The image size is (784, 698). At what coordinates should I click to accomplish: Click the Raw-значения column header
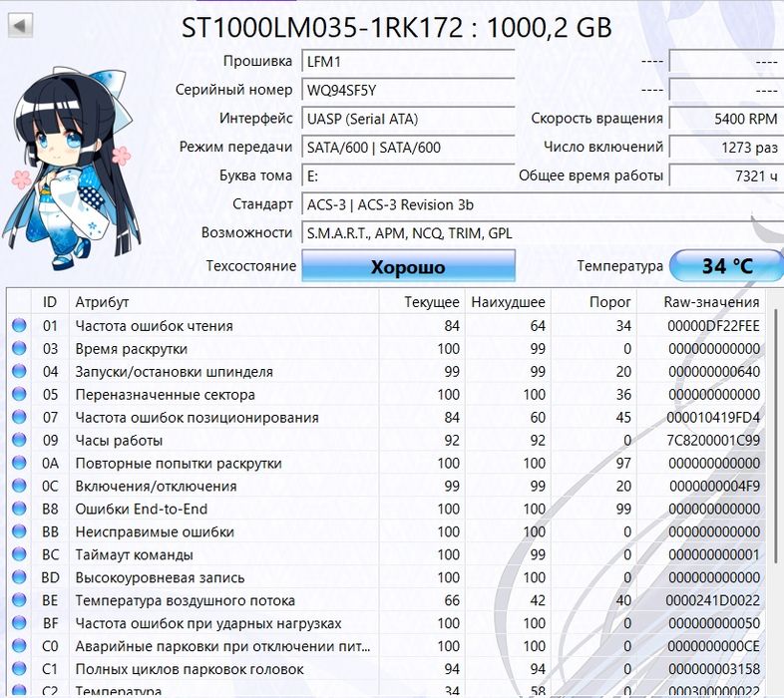pyautogui.click(x=701, y=302)
